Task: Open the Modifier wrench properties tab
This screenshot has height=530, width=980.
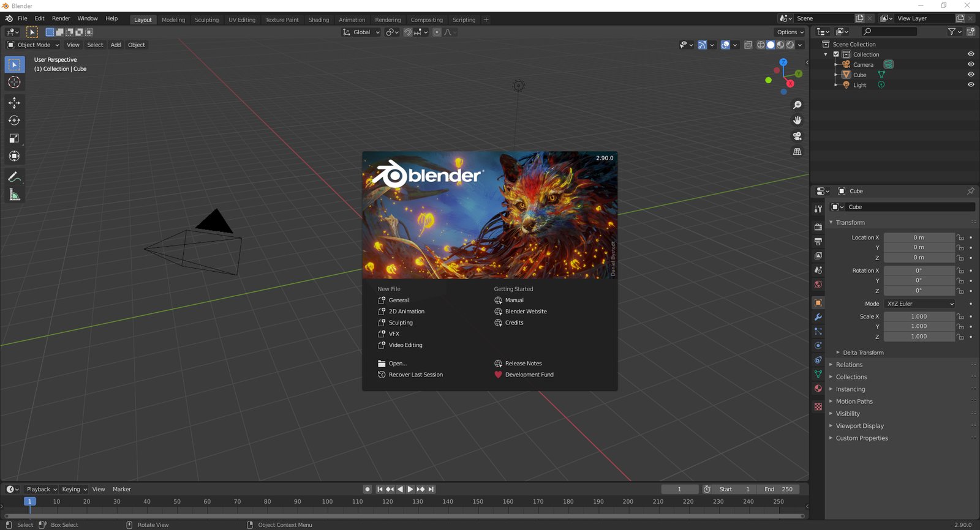Action: coord(818,317)
